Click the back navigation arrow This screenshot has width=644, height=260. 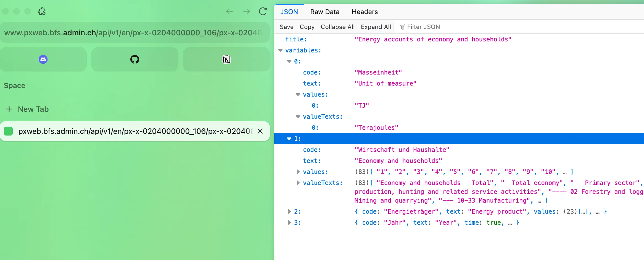tap(229, 11)
